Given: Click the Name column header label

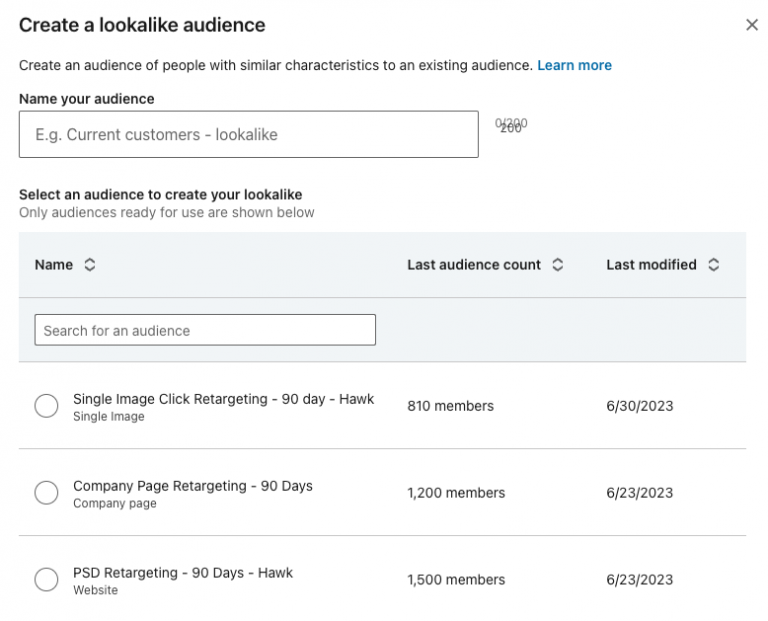Looking at the screenshot, I should [x=54, y=265].
